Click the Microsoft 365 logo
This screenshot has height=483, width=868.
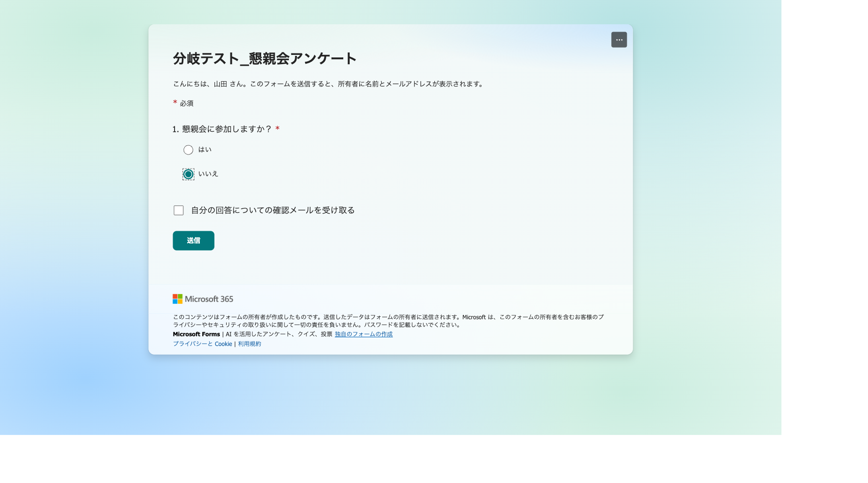[x=203, y=299]
